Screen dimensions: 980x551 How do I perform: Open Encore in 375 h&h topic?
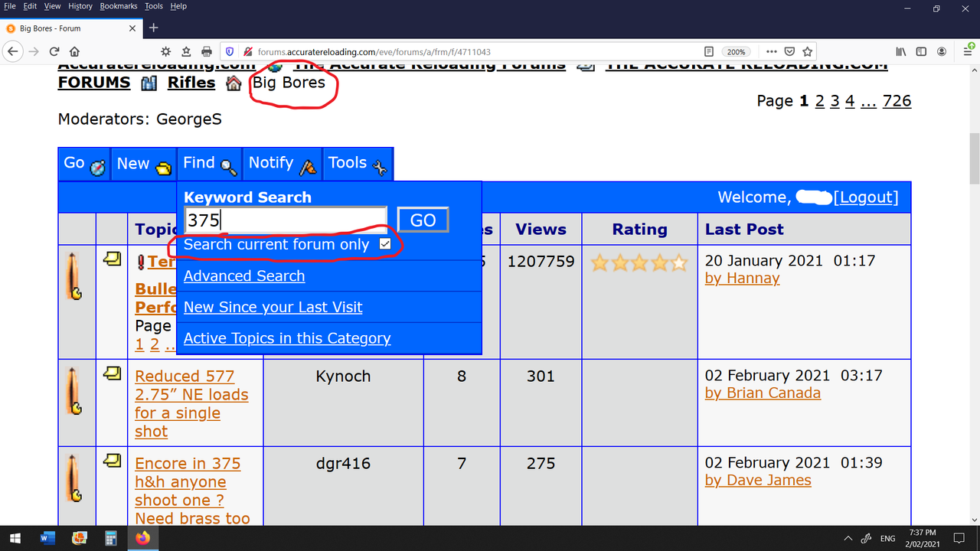(x=192, y=491)
